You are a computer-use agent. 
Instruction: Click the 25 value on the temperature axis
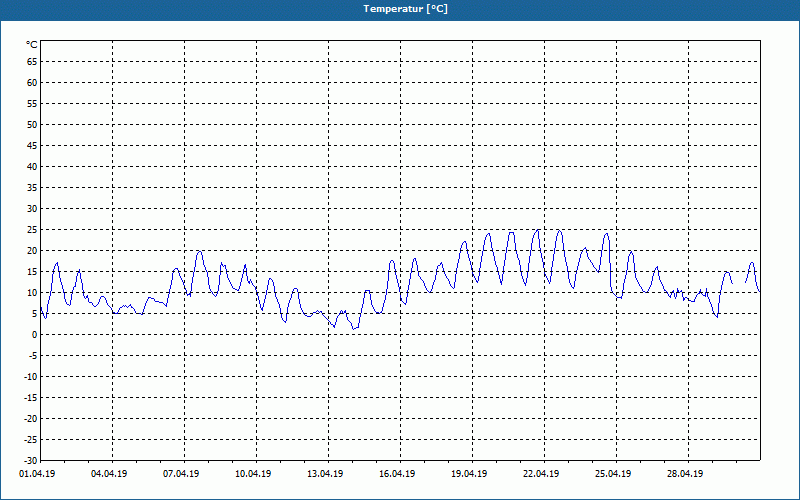(x=32, y=230)
